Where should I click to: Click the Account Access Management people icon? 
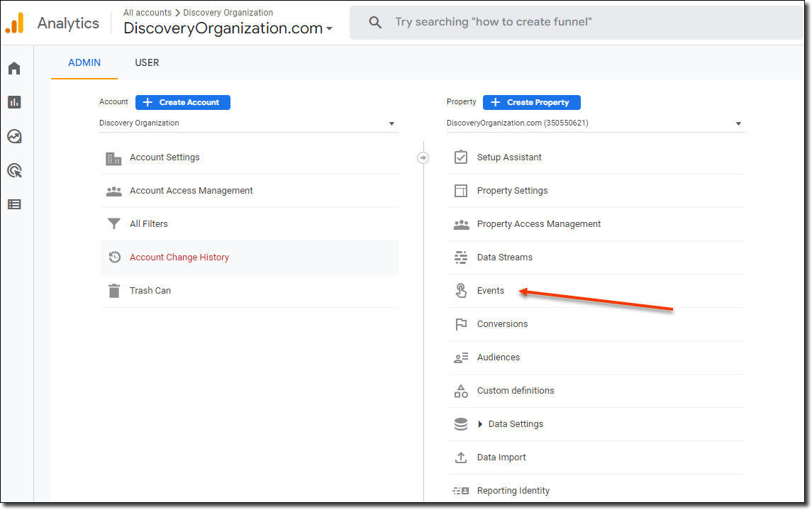point(114,191)
